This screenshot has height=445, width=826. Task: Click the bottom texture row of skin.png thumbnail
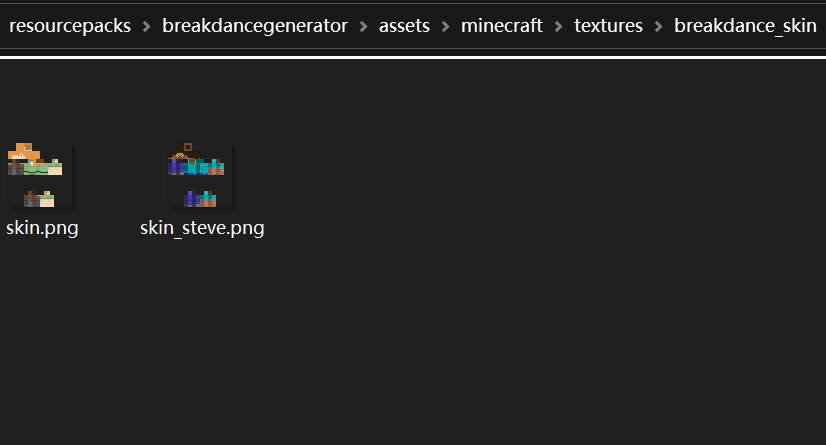point(40,198)
